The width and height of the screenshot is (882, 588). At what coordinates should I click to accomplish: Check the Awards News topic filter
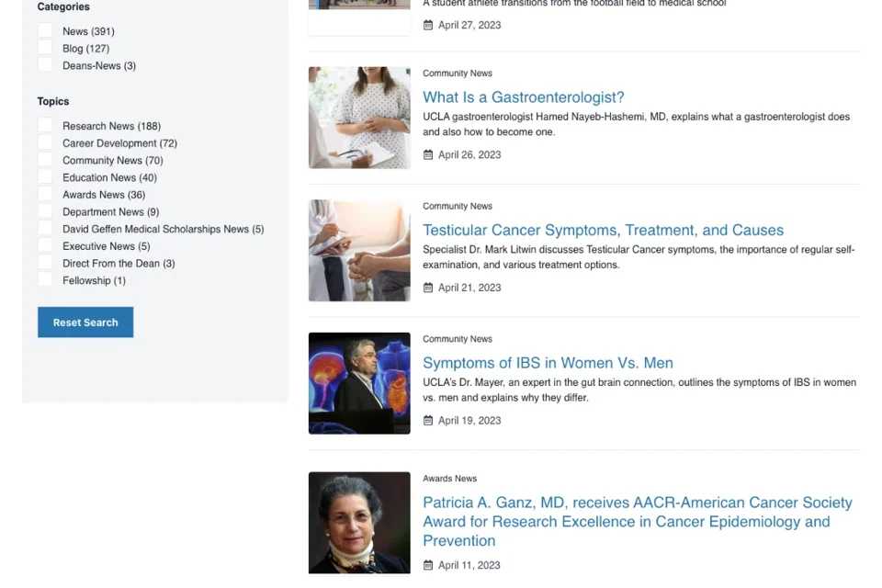[45, 194]
